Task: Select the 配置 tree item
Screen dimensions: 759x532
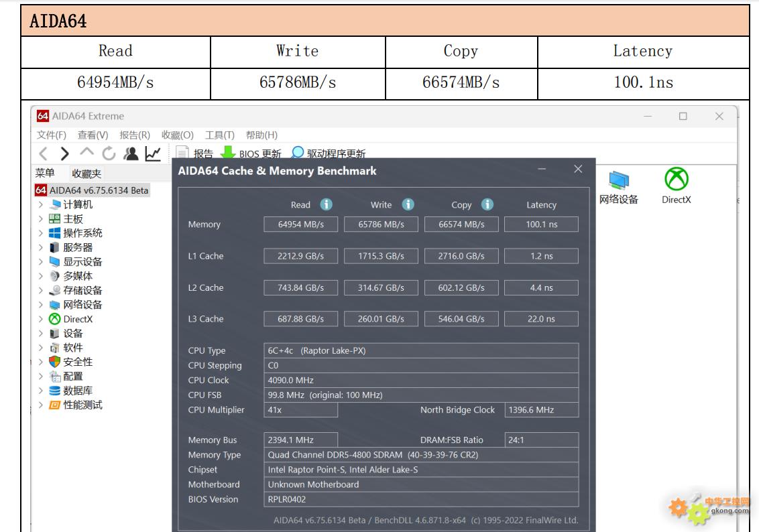Action: coord(73,377)
